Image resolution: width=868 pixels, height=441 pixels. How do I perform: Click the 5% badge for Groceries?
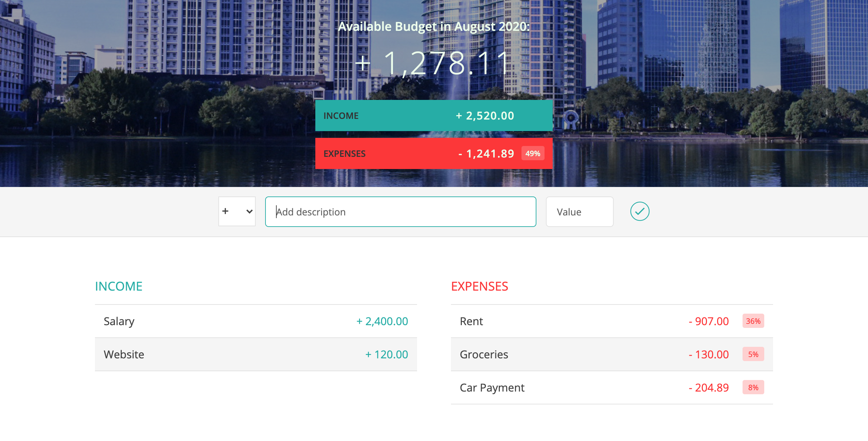[x=753, y=354]
